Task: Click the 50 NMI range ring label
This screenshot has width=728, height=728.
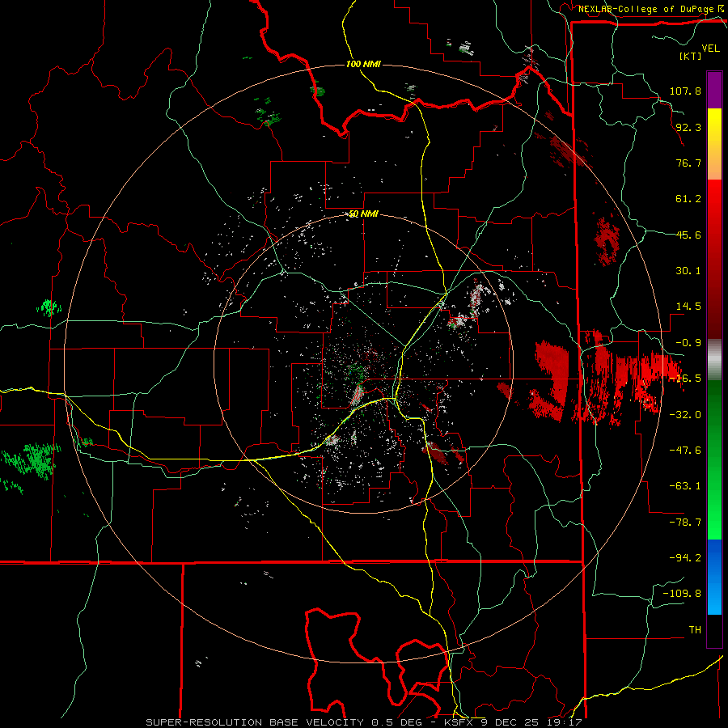Action: 363,214
